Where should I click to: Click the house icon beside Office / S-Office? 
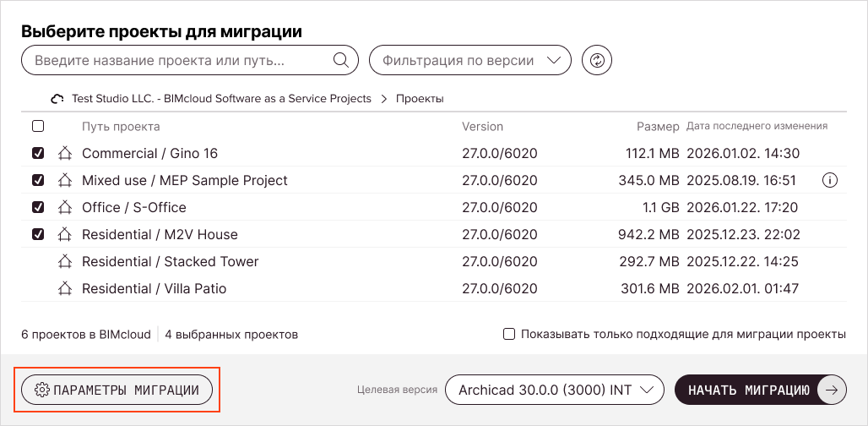click(x=65, y=207)
